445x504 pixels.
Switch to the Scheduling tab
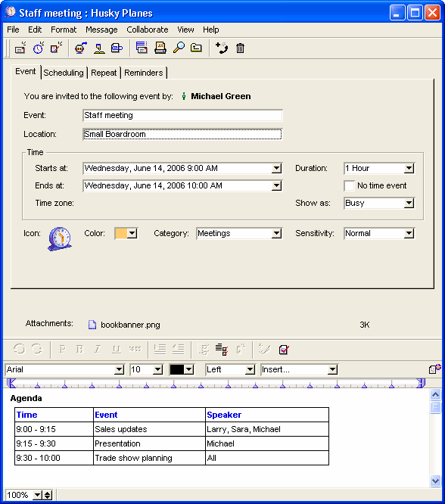pyautogui.click(x=64, y=73)
